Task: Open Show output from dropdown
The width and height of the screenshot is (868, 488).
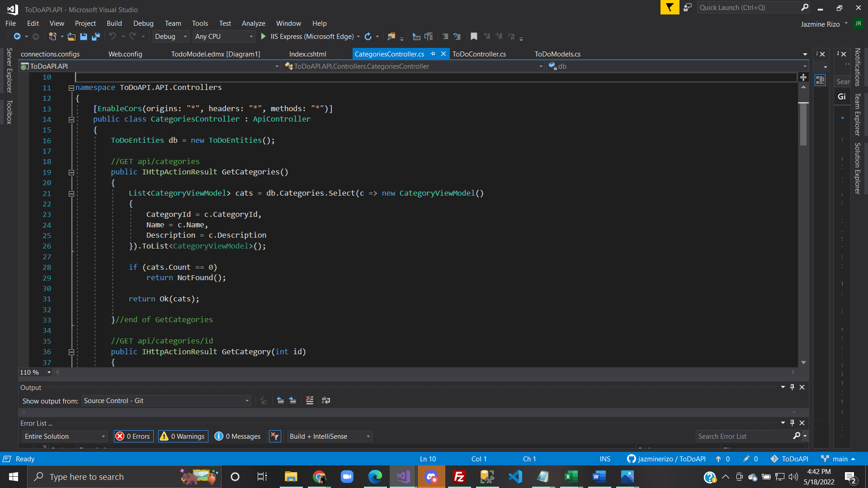Action: tap(247, 401)
